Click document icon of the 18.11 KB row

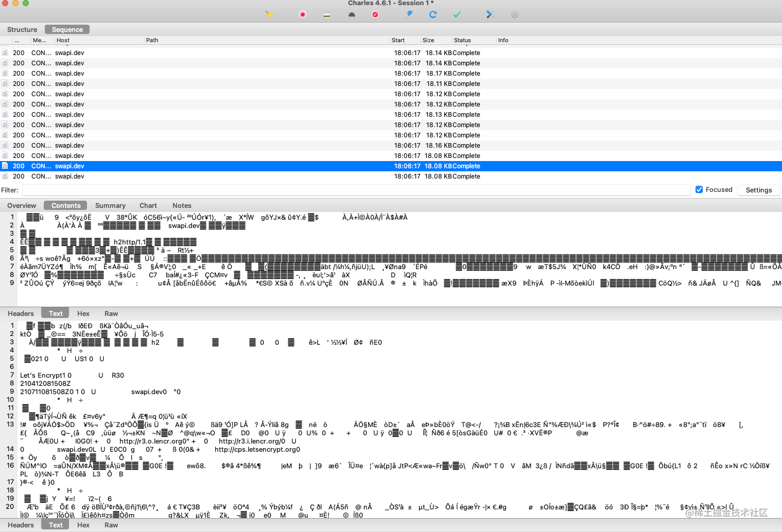(x=5, y=83)
